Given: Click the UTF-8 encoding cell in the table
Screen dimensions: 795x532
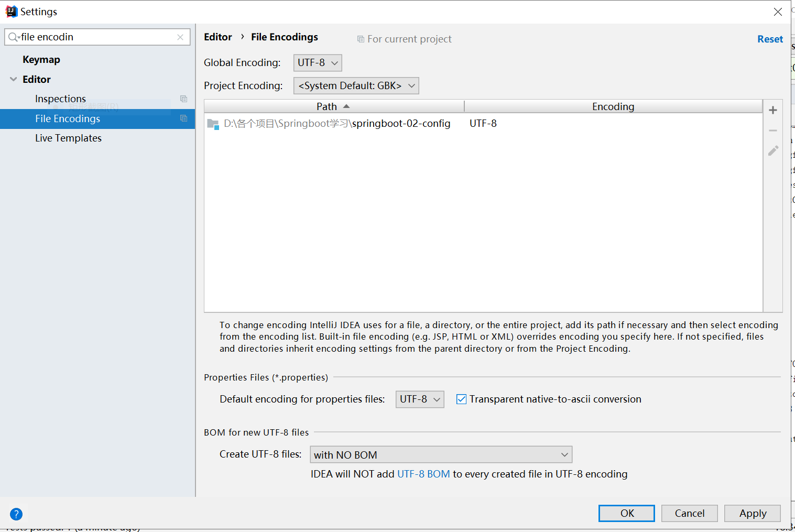Looking at the screenshot, I should click(x=483, y=124).
